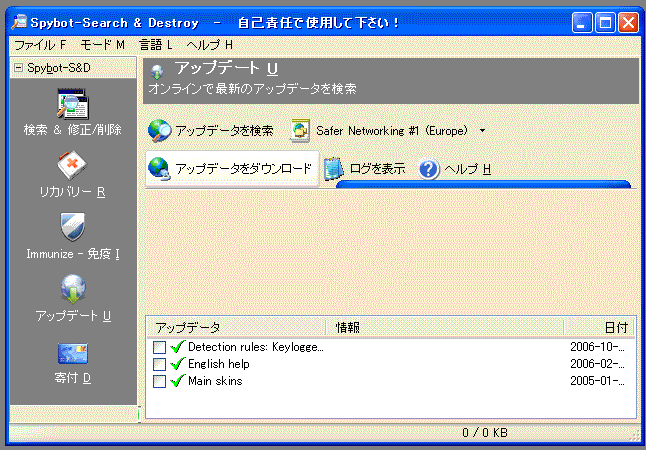Viewport: 646px width, 450px height.
Task: Select the Main skins row text
Action: tap(215, 381)
